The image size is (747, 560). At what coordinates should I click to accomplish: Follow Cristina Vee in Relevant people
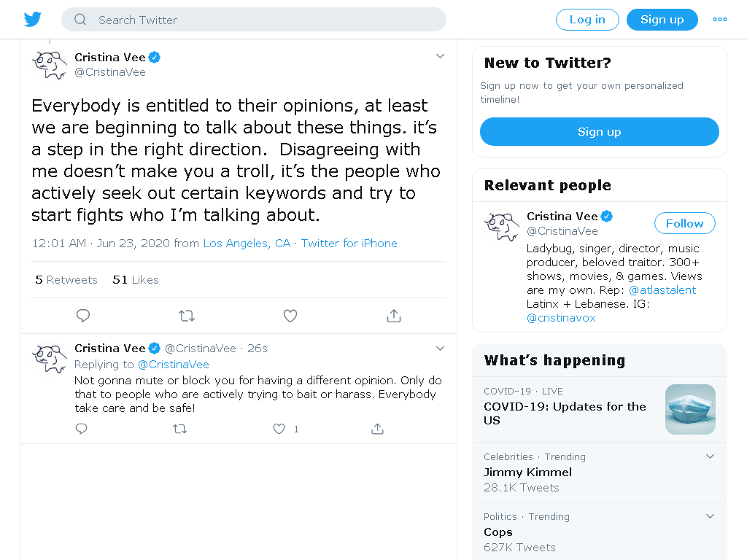point(684,223)
